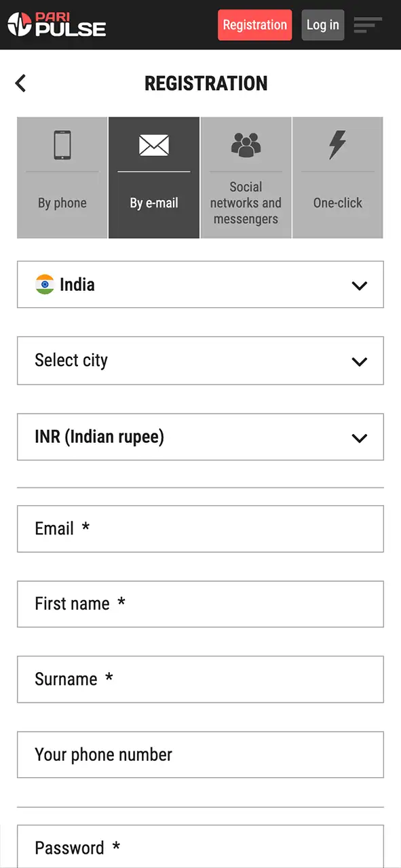Expand the India country dropdown arrow

tap(360, 285)
